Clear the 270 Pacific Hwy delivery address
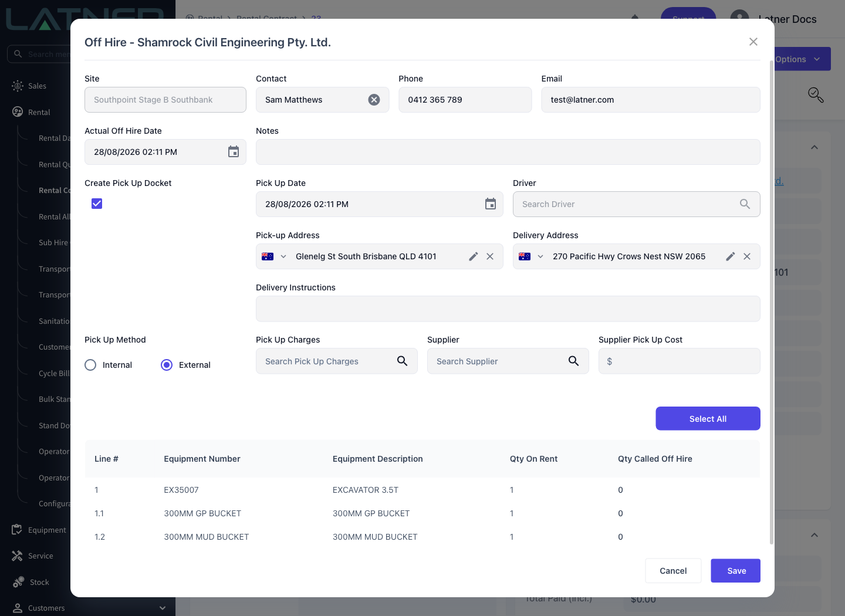 747,256
